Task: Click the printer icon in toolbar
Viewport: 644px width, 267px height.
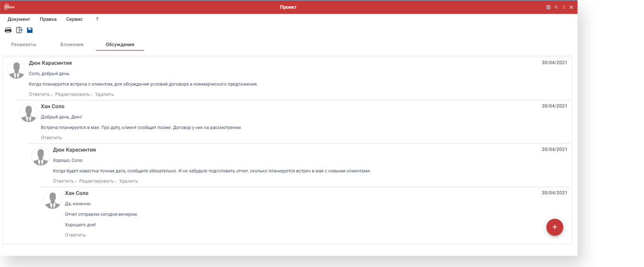Action: [x=8, y=30]
